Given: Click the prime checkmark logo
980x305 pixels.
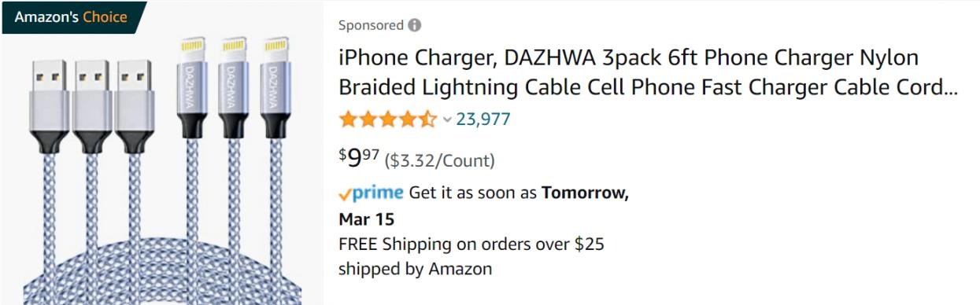Looking at the screenshot, I should pyautogui.click(x=371, y=193).
